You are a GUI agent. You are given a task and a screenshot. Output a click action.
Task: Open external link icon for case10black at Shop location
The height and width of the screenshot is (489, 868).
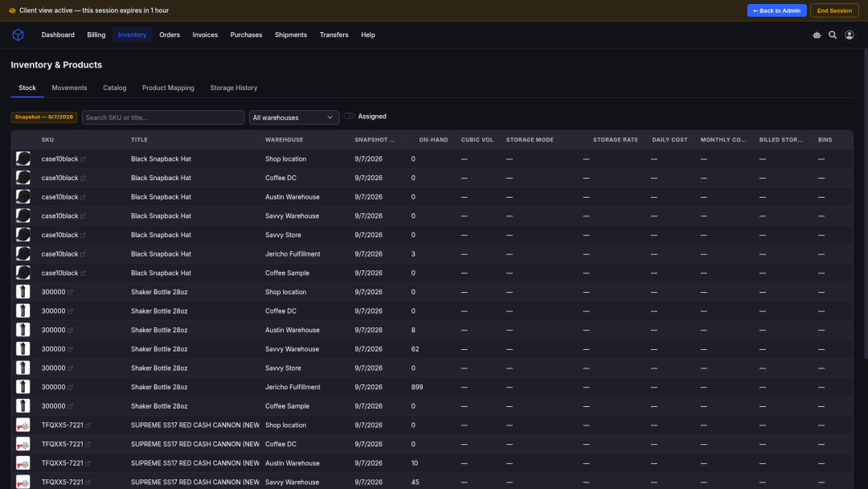[83, 159]
